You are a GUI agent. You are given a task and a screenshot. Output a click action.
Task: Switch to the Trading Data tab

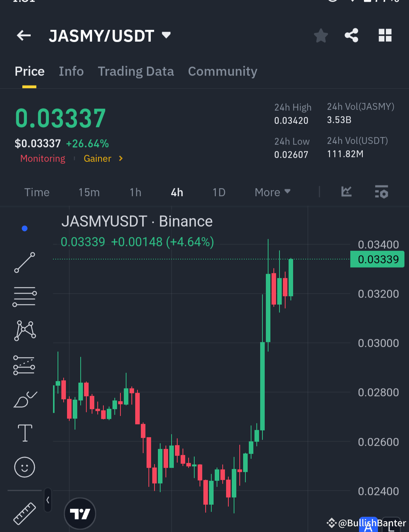(x=136, y=71)
